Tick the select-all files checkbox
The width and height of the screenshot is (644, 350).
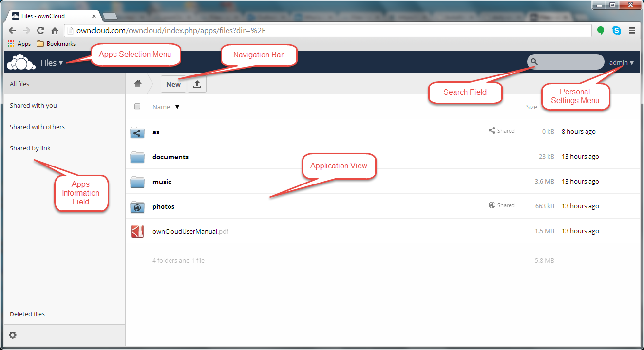coord(137,107)
